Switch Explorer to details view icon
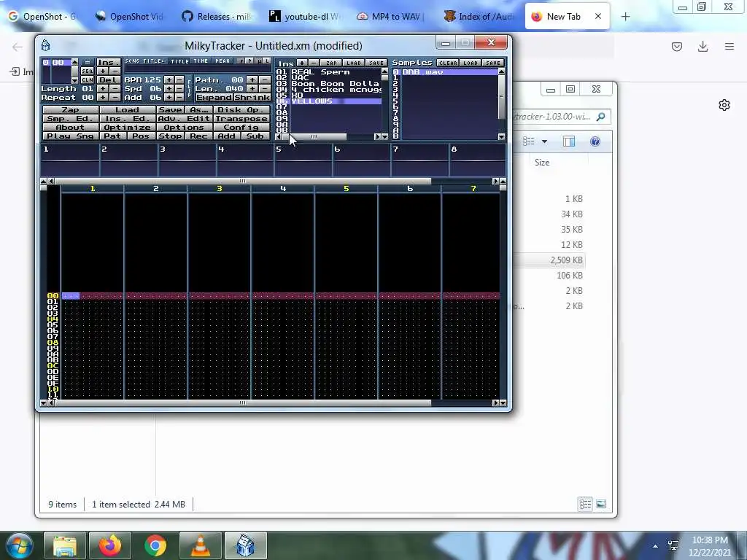Screen dimensions: 747x560 (585, 504)
